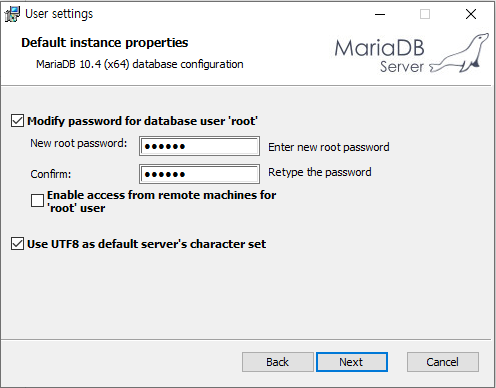Cancel the MariaDB setup

(x=443, y=362)
